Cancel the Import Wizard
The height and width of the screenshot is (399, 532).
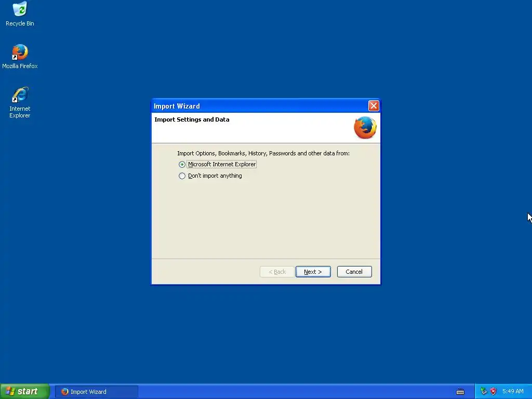(354, 272)
